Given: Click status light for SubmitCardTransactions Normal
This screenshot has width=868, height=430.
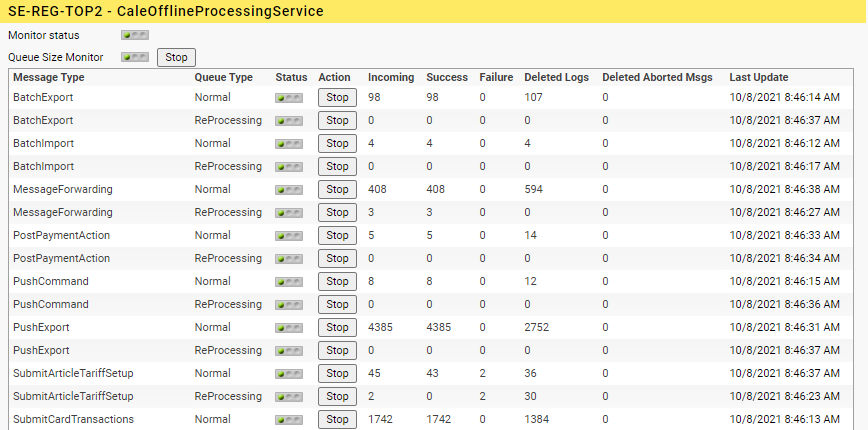Looking at the screenshot, I should point(289,420).
